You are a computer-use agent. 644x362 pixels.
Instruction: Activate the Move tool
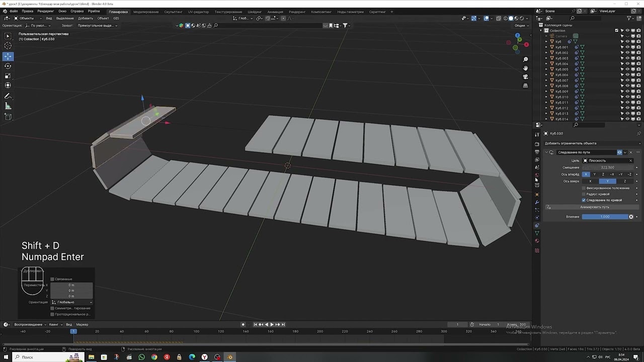(8, 56)
